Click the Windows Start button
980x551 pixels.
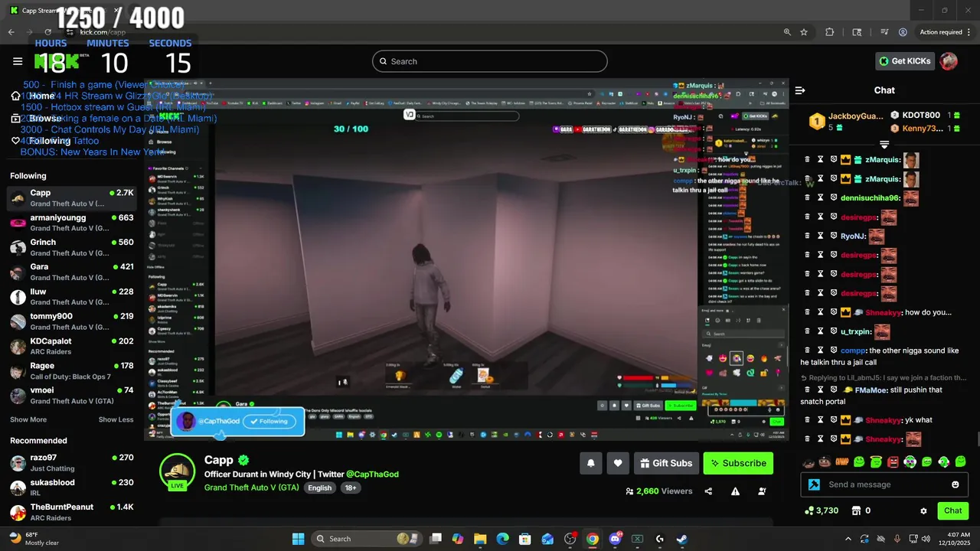pos(298,539)
